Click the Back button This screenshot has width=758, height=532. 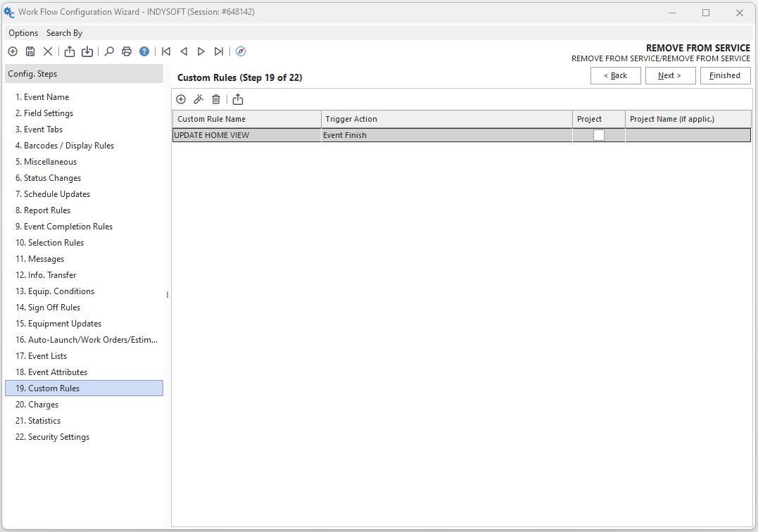click(x=615, y=75)
